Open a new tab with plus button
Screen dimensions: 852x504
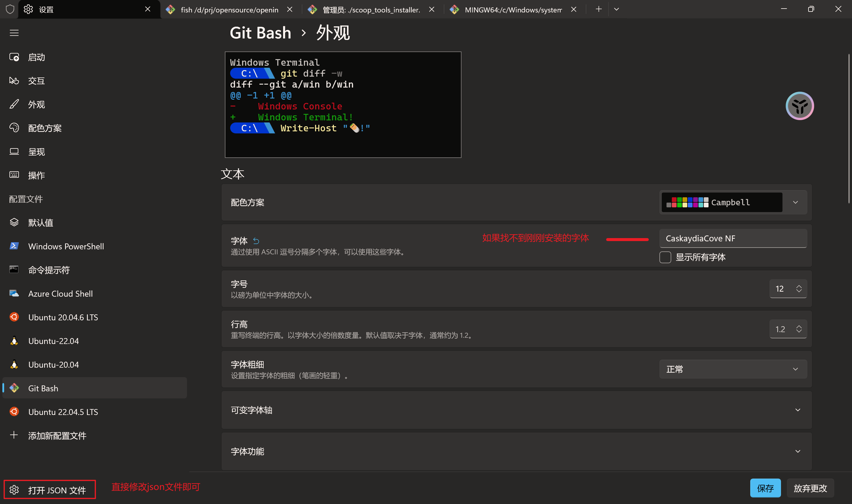[599, 9]
